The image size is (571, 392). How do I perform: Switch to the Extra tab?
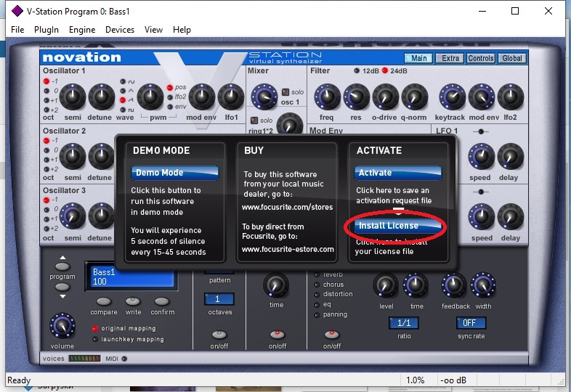pos(450,58)
